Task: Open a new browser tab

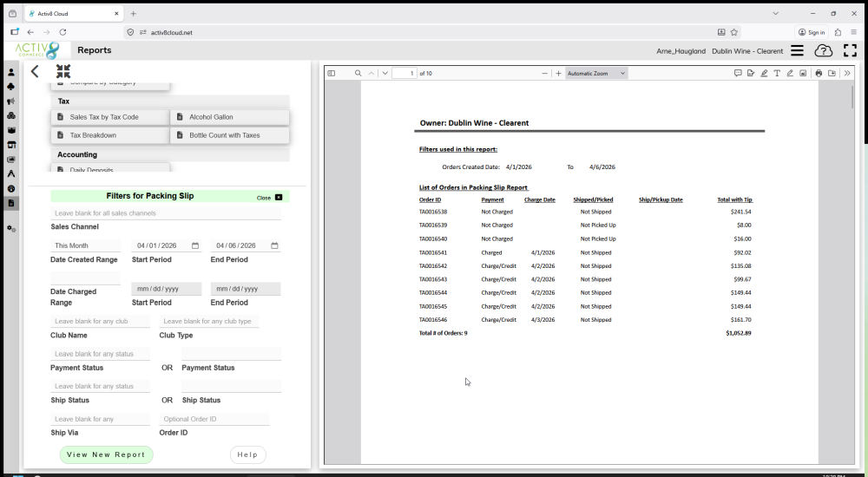Action: pyautogui.click(x=134, y=13)
